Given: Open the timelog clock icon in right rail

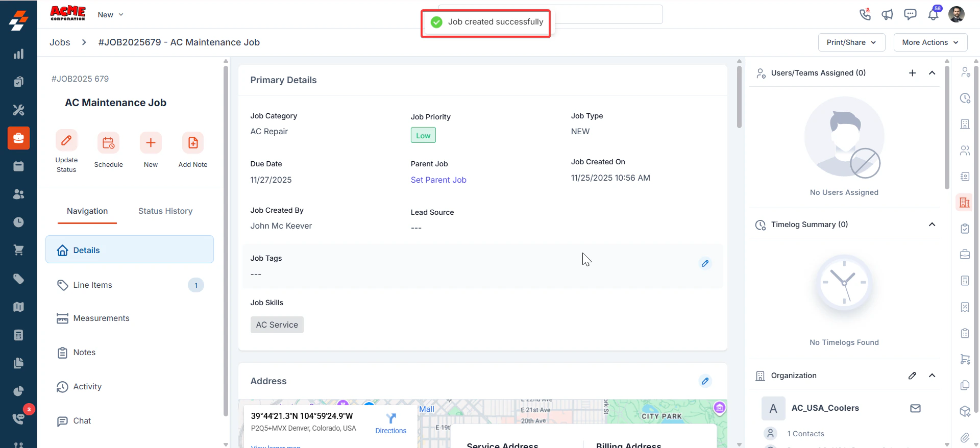Looking at the screenshot, I should click(x=965, y=98).
